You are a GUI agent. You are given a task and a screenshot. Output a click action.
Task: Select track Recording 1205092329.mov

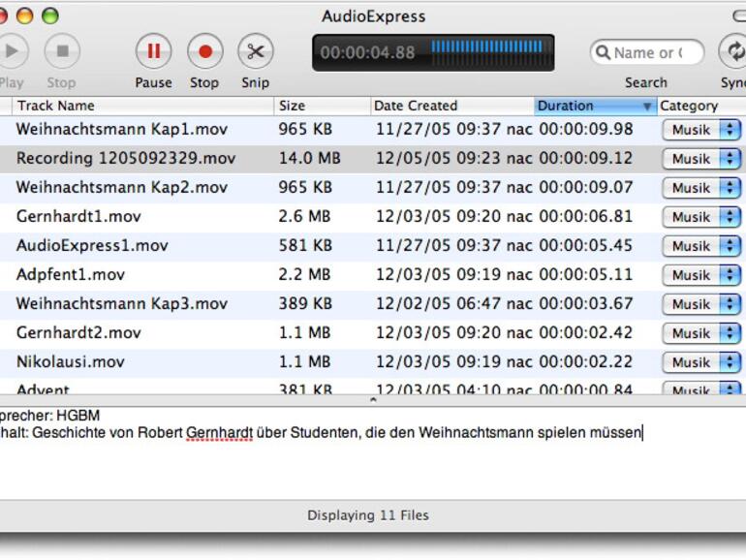pos(126,158)
